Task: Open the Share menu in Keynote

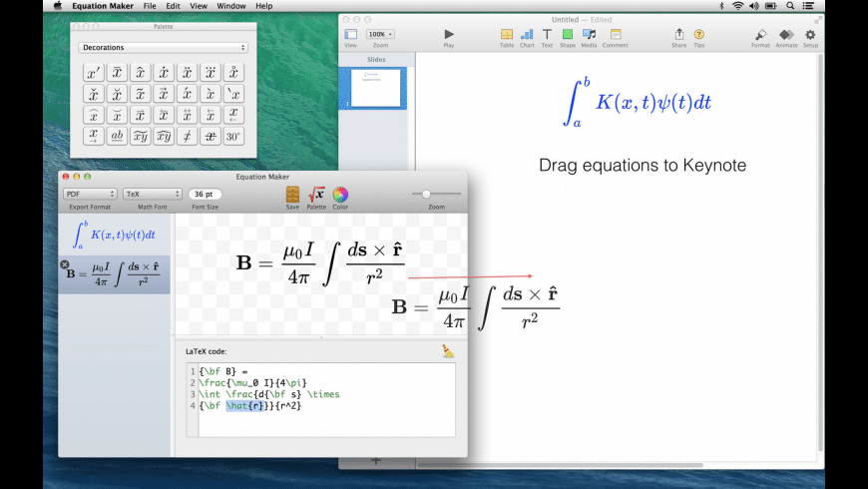Action: [679, 34]
